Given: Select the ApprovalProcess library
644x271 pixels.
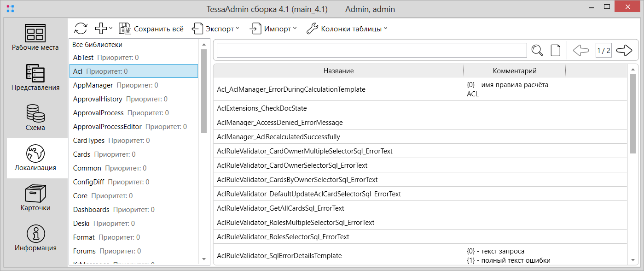Looking at the screenshot, I should click(99, 113).
